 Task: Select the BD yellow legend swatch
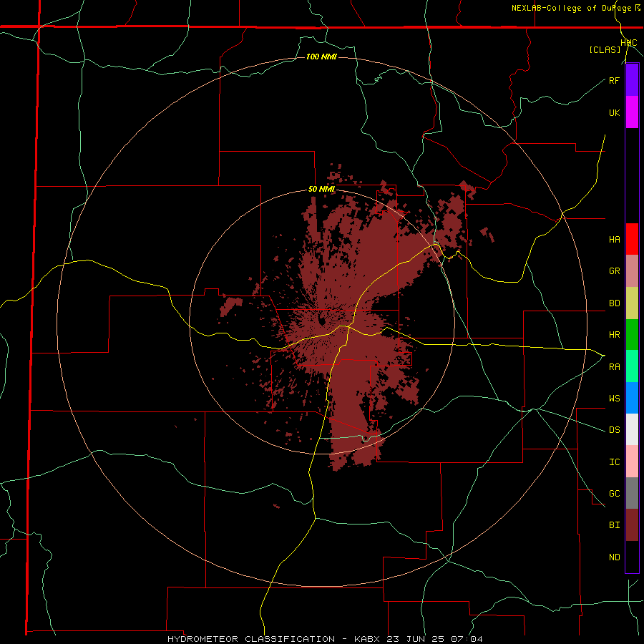coord(632,303)
